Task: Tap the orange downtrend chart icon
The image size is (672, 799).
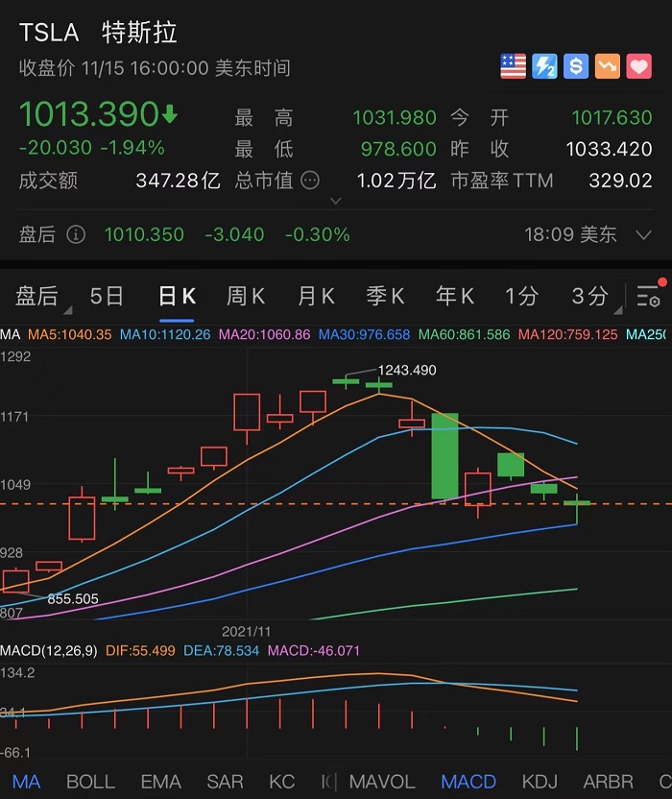Action: coord(608,66)
